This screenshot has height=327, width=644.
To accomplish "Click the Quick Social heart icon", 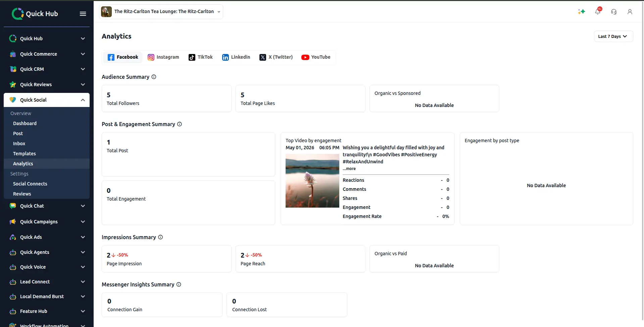I will tap(13, 100).
